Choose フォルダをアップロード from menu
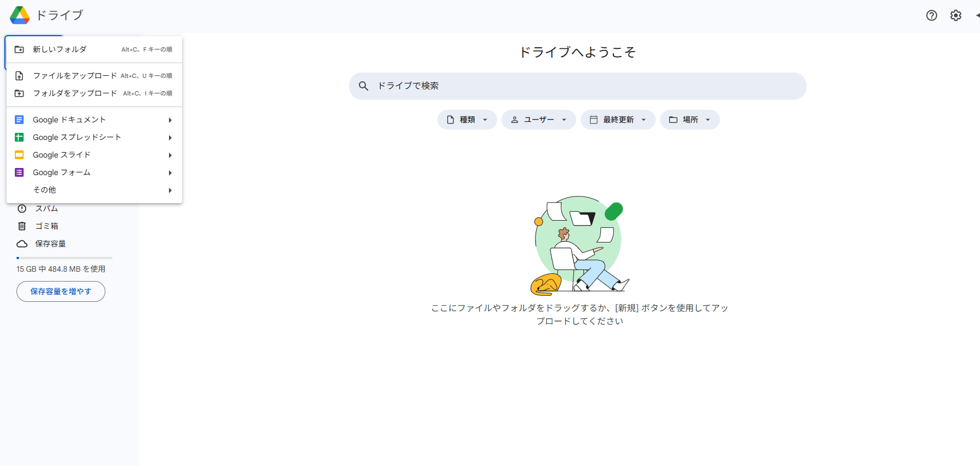The image size is (980, 466). (94, 93)
